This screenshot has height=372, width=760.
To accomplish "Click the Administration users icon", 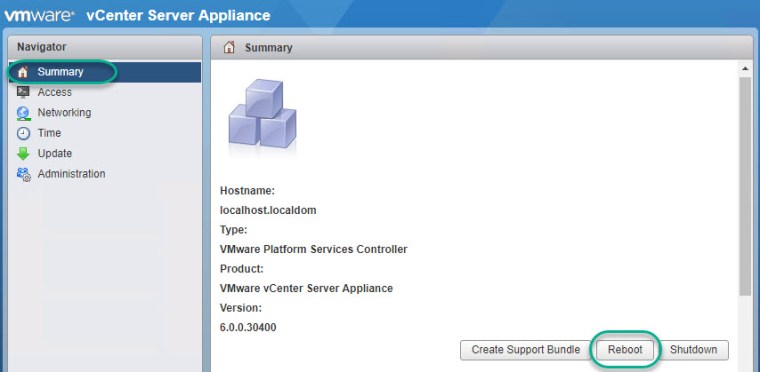I will click(x=23, y=174).
